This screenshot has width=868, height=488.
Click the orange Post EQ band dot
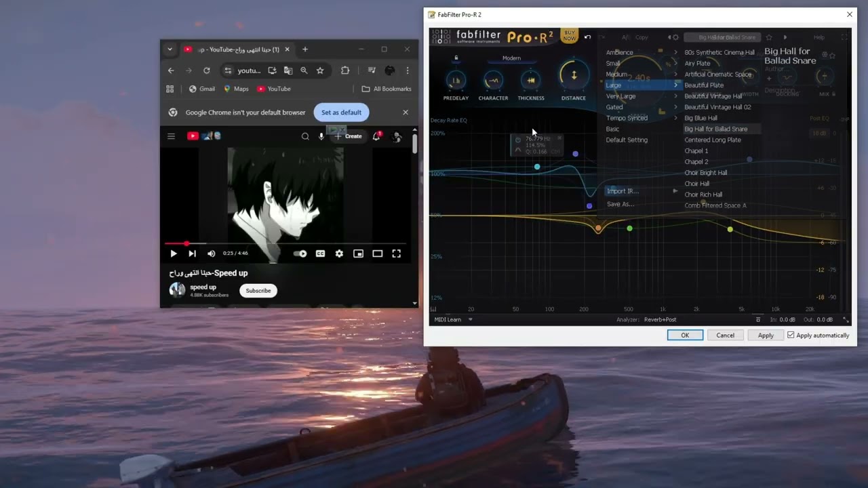pos(598,228)
